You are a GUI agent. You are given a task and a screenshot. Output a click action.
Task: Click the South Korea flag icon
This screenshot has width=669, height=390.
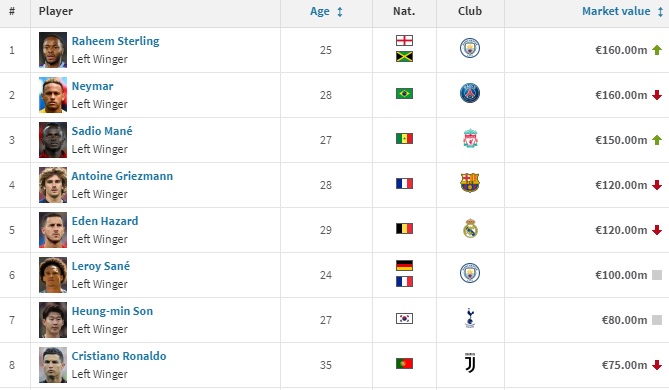pyautogui.click(x=404, y=318)
